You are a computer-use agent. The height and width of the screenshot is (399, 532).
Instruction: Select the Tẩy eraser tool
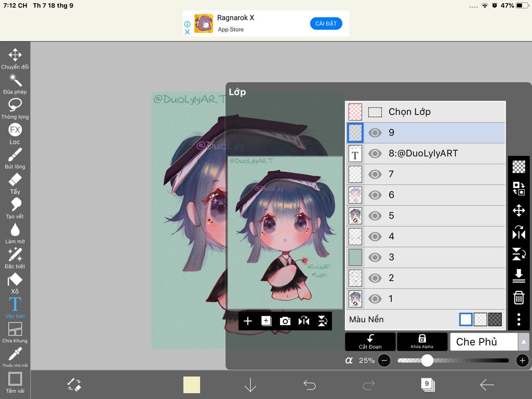(15, 183)
